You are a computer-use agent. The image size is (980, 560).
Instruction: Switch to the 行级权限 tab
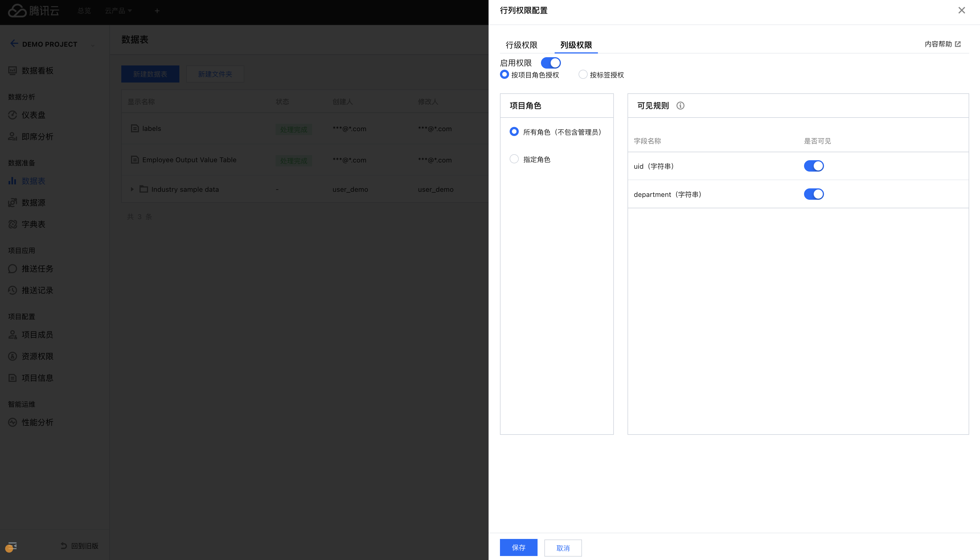point(521,45)
